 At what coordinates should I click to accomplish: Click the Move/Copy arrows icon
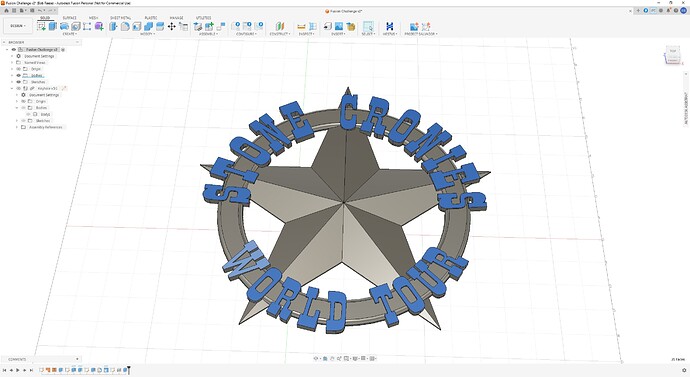pyautogui.click(x=172, y=26)
